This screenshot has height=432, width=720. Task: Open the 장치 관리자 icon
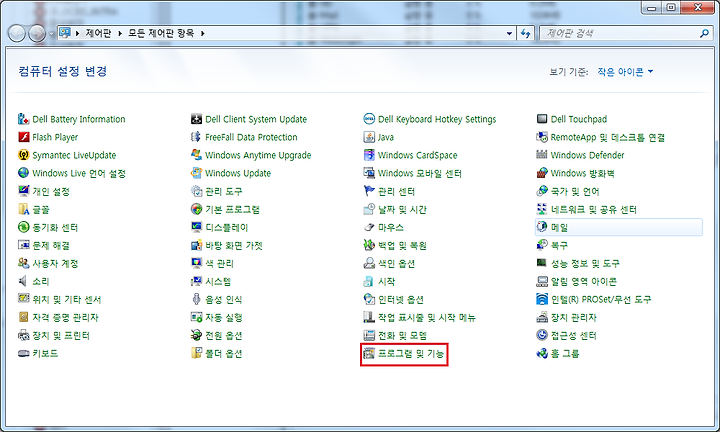pos(542,317)
